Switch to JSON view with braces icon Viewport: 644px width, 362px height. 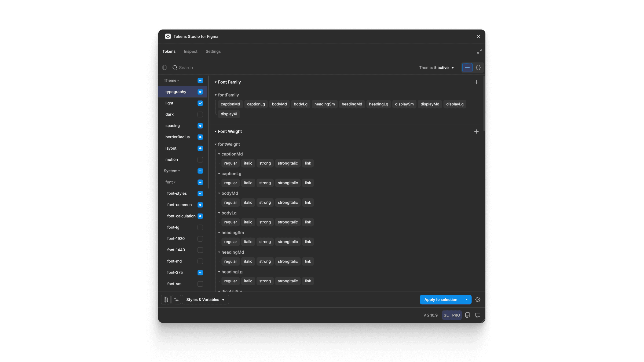478,68
